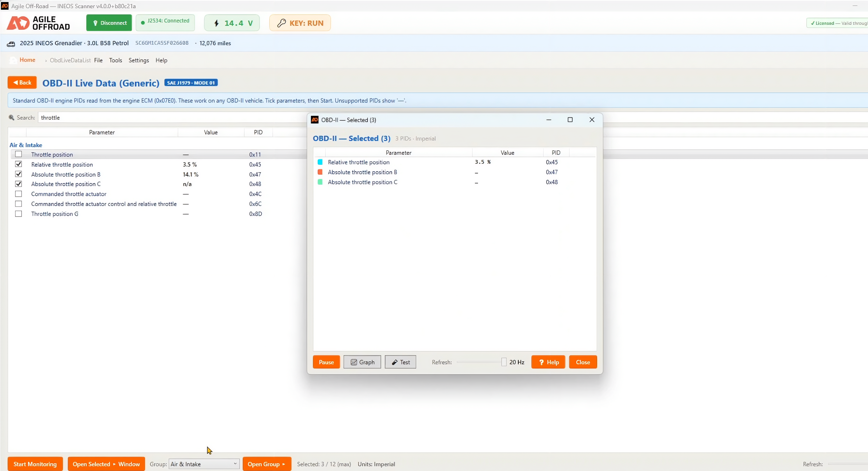Click the SAE J1979 - MODE 01 badge

191,83
